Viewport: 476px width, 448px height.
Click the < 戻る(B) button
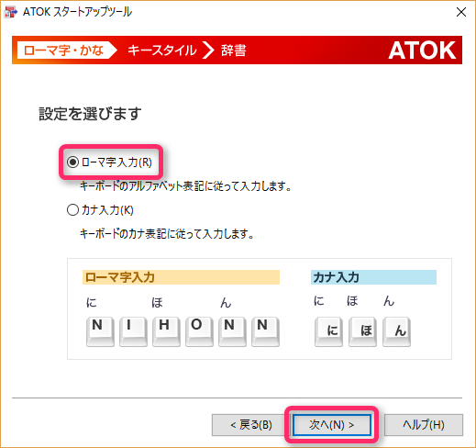pos(251,425)
